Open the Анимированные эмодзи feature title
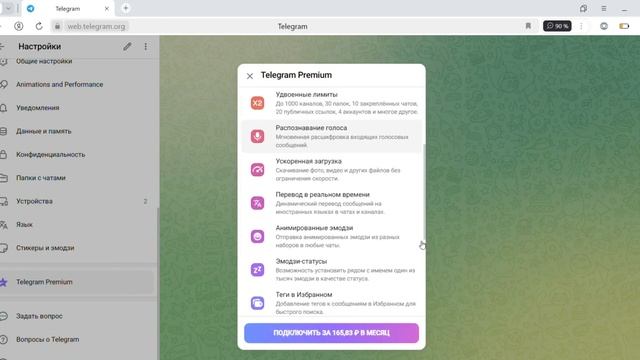The height and width of the screenshot is (360, 640). [314, 228]
